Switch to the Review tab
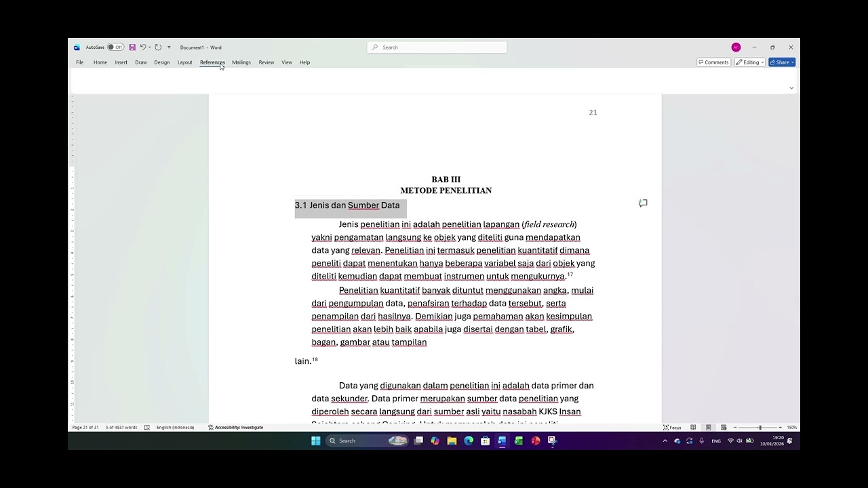 click(267, 62)
